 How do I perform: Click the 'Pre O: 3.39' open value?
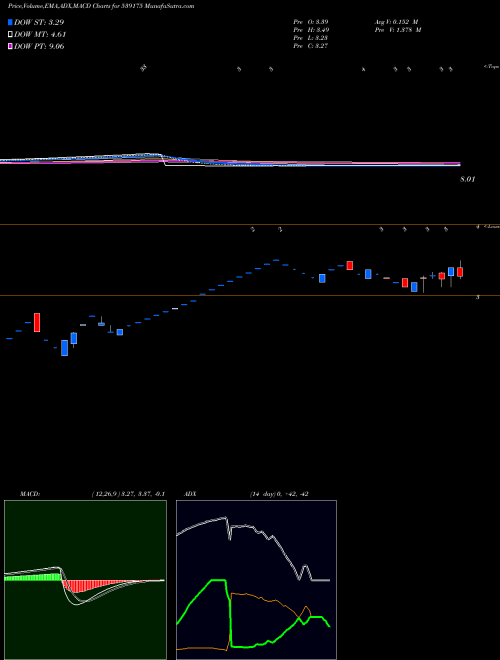pos(311,21)
